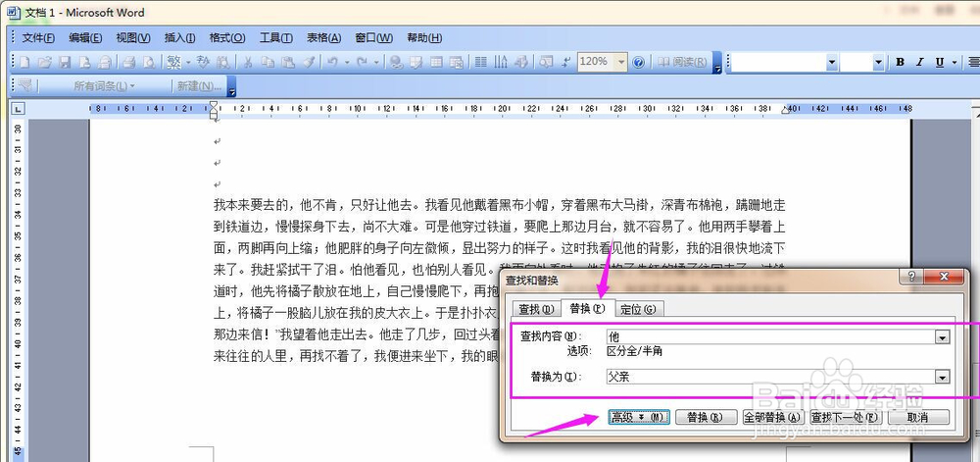The width and height of the screenshot is (980, 462).
Task: Expand the font name dropdown
Action: (832, 62)
